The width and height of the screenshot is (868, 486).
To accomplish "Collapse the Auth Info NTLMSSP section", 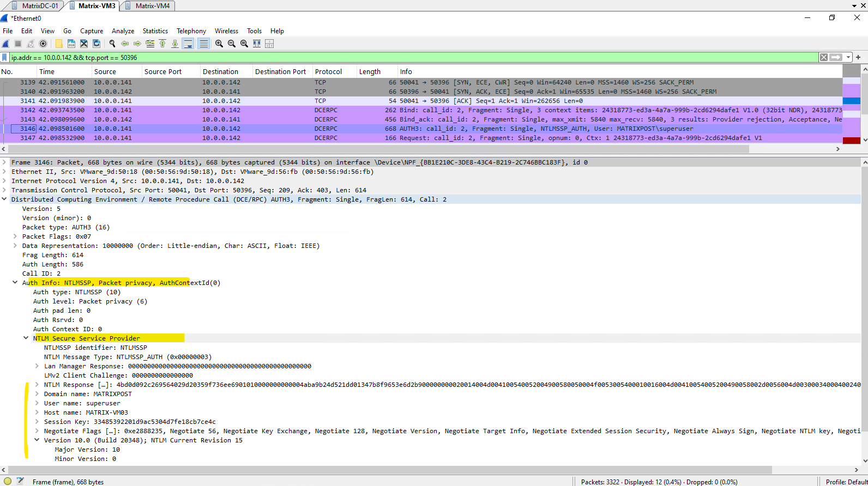I will pos(15,283).
